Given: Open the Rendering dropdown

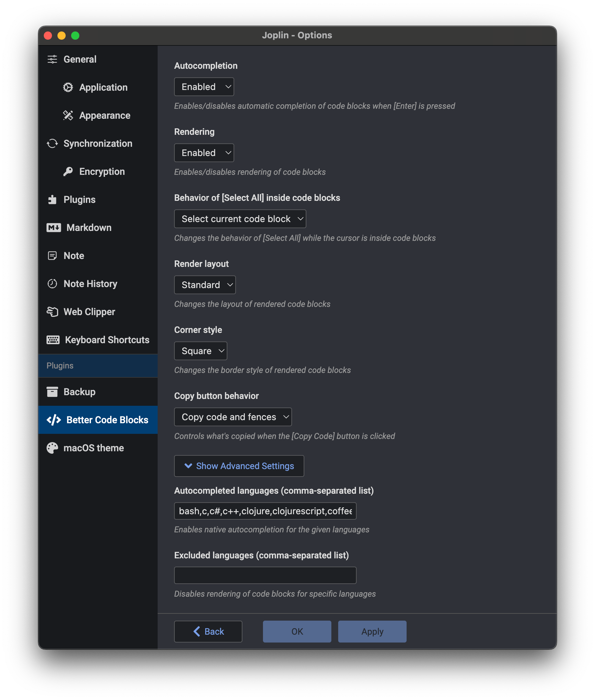Looking at the screenshot, I should coord(204,153).
